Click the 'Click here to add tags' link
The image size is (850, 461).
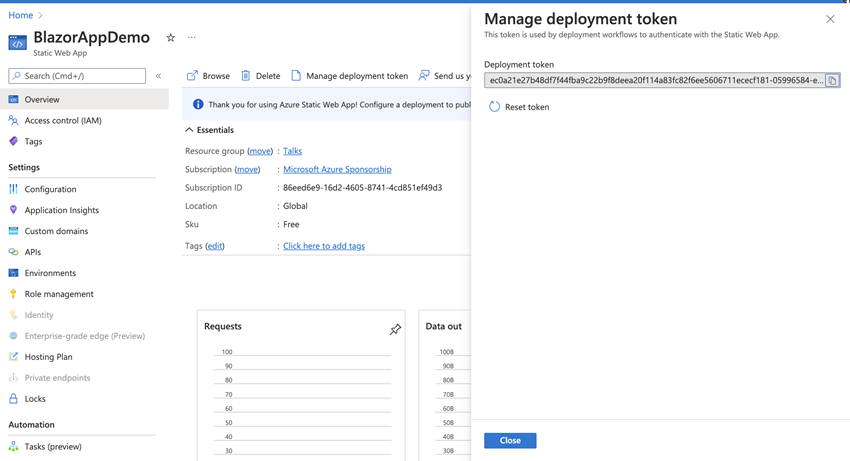click(324, 246)
